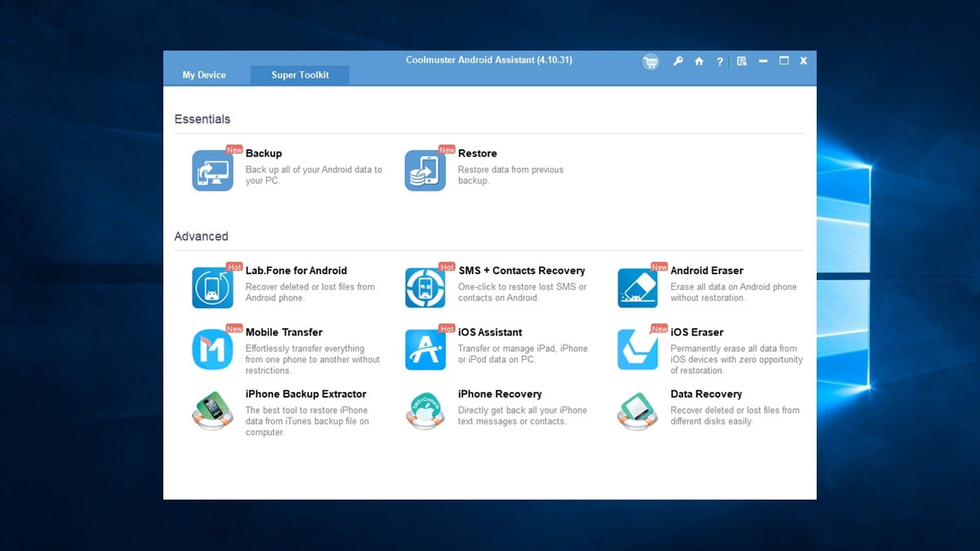Click the shopping cart purchase icon

(650, 62)
